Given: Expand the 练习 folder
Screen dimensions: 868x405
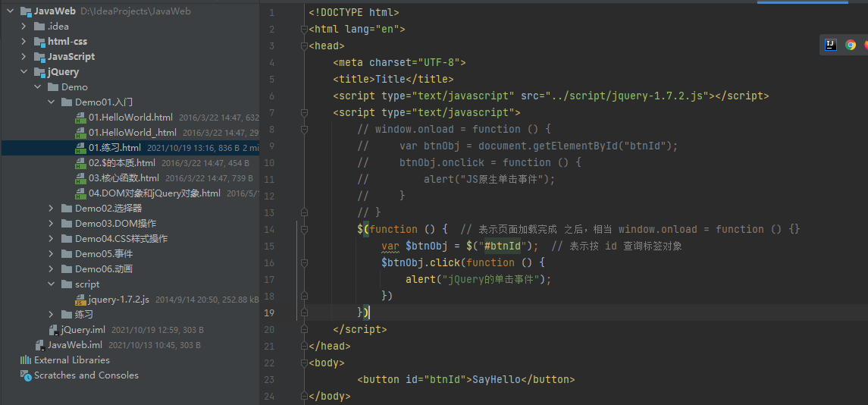Looking at the screenshot, I should tap(52, 315).
